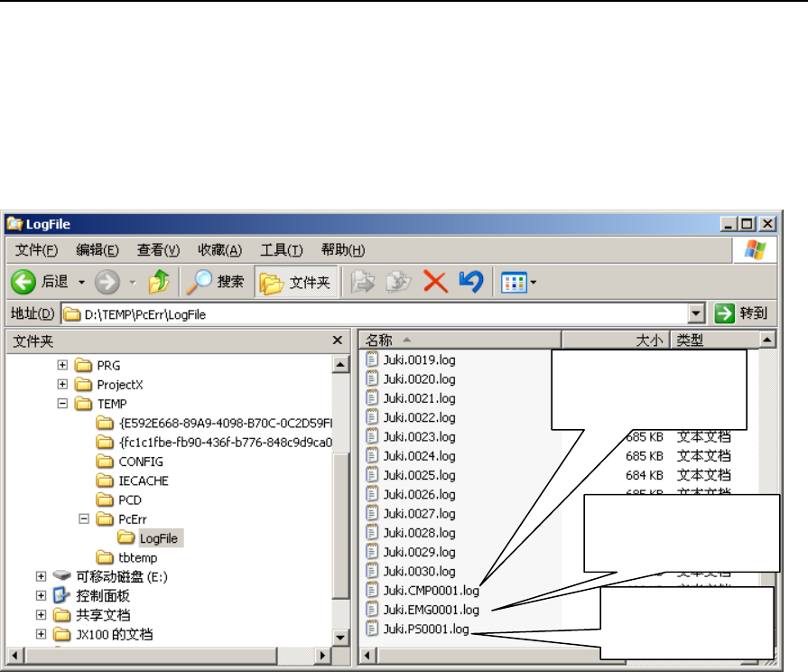Collapse the TEMP folder node

point(62,404)
